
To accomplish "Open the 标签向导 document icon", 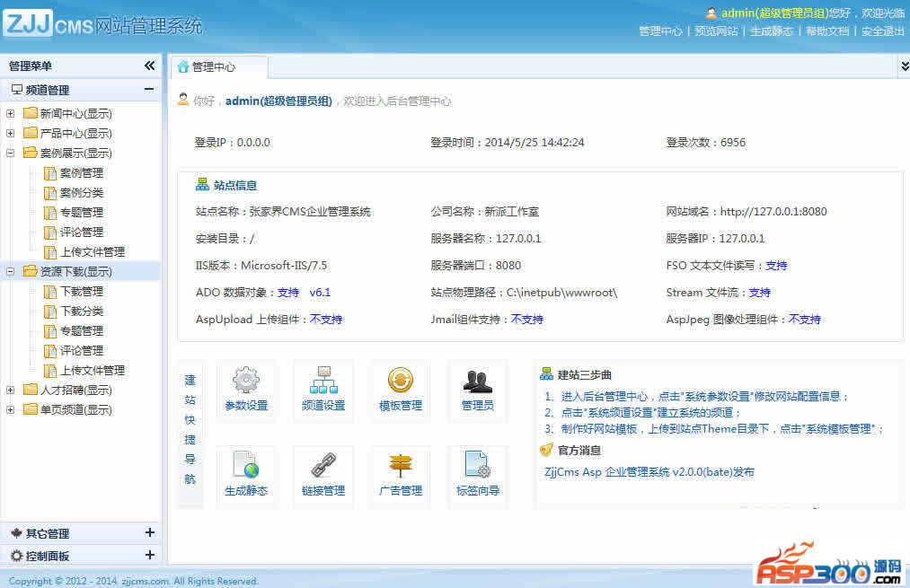I will point(478,465).
